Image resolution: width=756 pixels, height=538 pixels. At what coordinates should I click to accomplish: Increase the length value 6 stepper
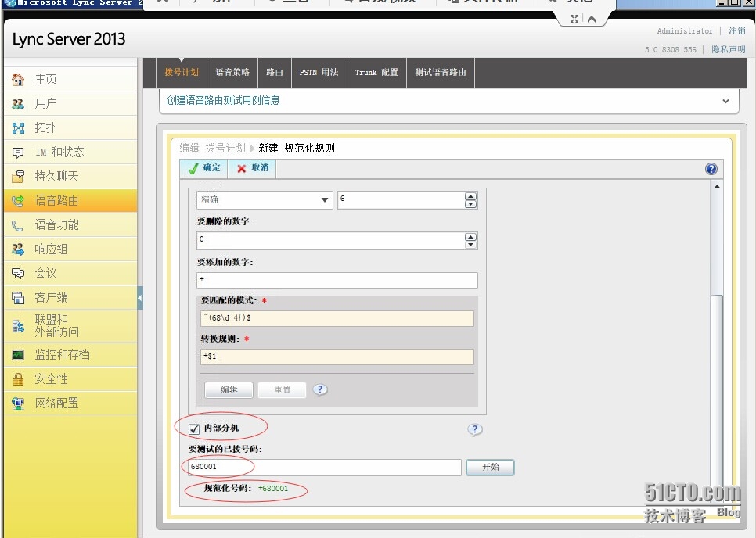[x=470, y=196]
